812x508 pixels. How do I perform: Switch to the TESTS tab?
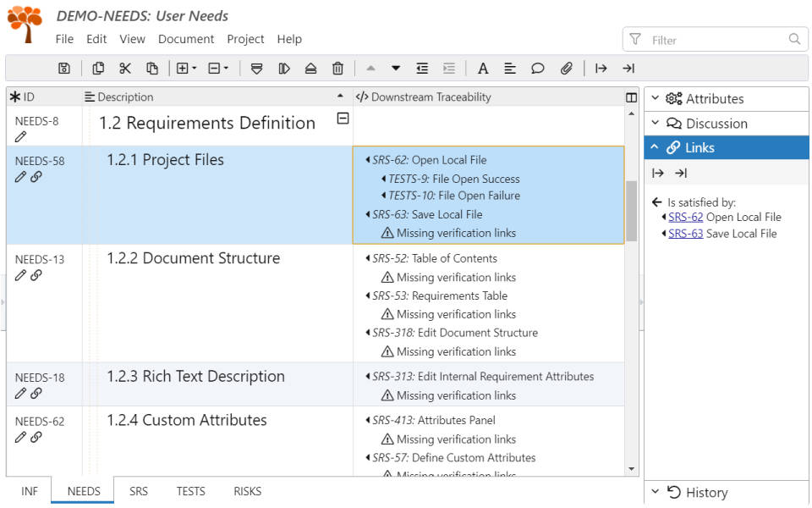click(x=190, y=491)
